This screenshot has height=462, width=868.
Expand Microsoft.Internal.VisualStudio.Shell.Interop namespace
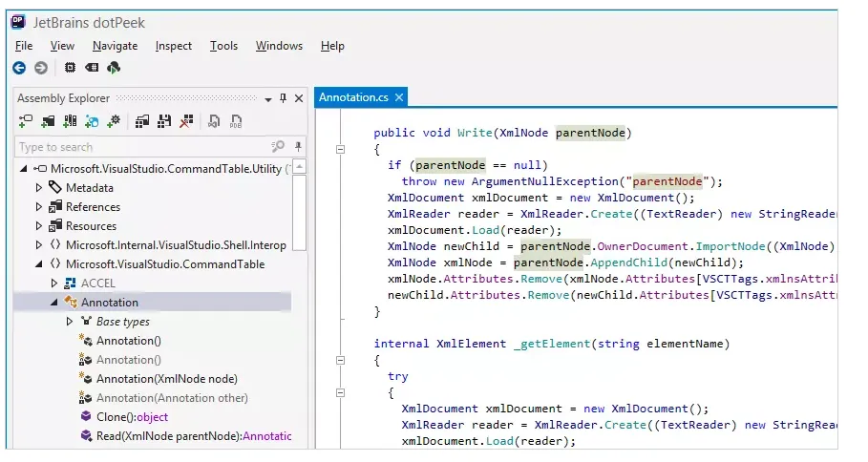[x=39, y=245]
